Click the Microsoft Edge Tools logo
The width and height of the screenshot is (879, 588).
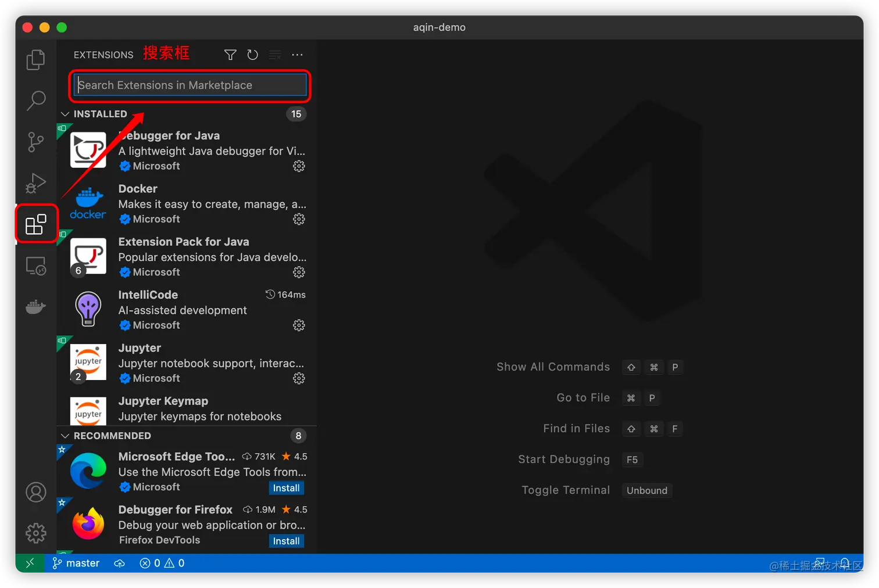pos(88,470)
